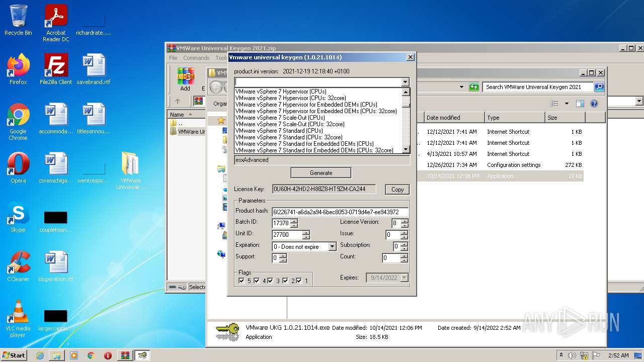Open titlesannou... document on desktop

[x=94, y=119]
